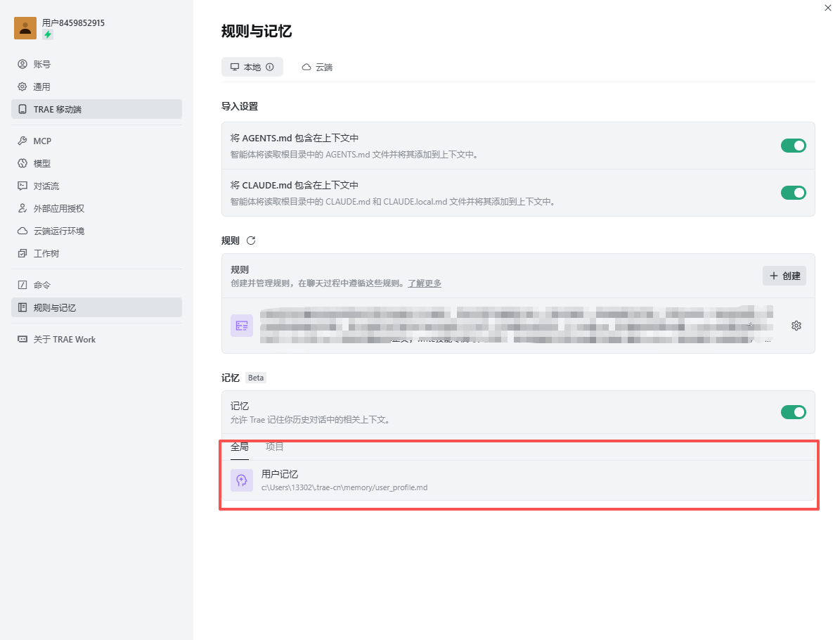Click the Beta badge next to 记忆

coord(256,378)
